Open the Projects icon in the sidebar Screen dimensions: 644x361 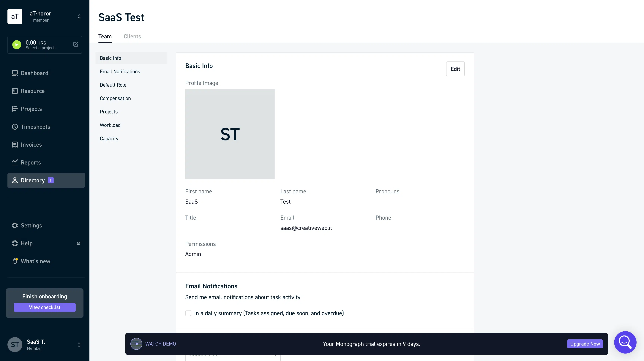[15, 109]
